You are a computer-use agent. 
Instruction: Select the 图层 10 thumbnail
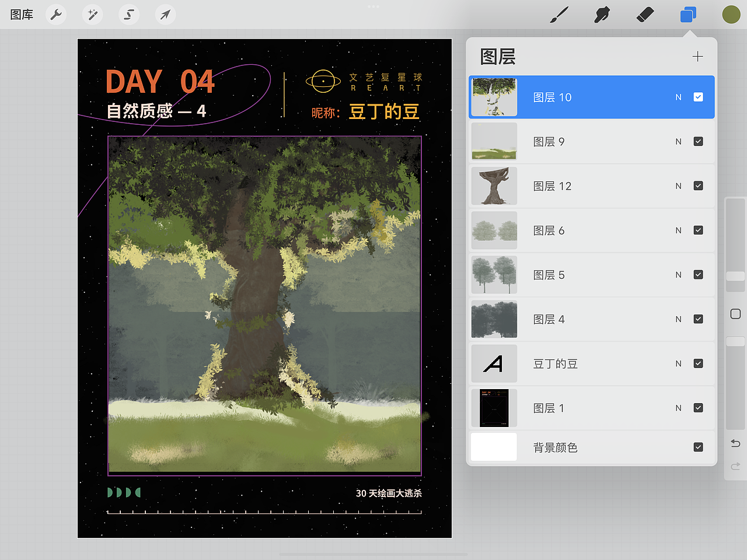click(494, 97)
